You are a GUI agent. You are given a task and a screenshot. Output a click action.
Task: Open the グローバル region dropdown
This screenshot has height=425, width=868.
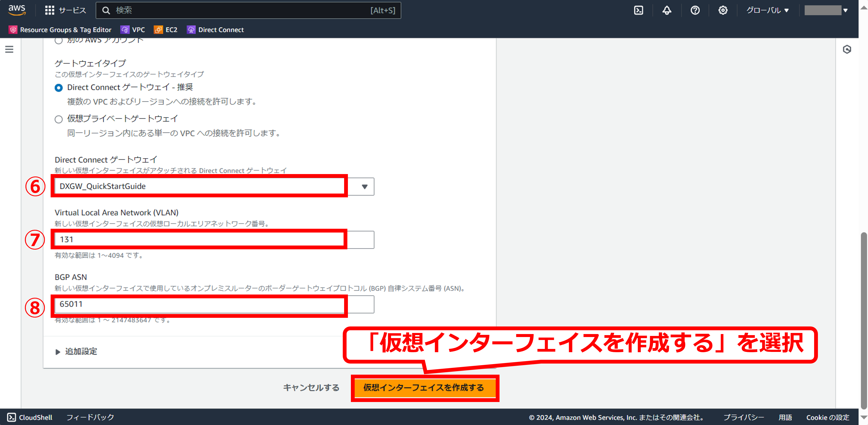pyautogui.click(x=767, y=10)
